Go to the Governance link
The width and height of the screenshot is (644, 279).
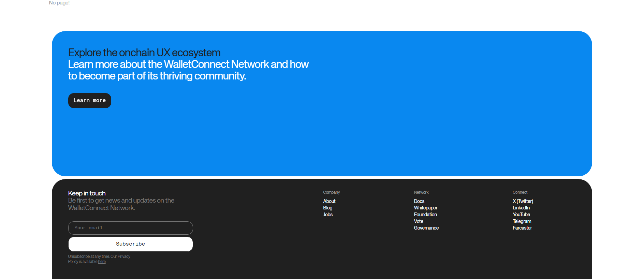pyautogui.click(x=426, y=228)
